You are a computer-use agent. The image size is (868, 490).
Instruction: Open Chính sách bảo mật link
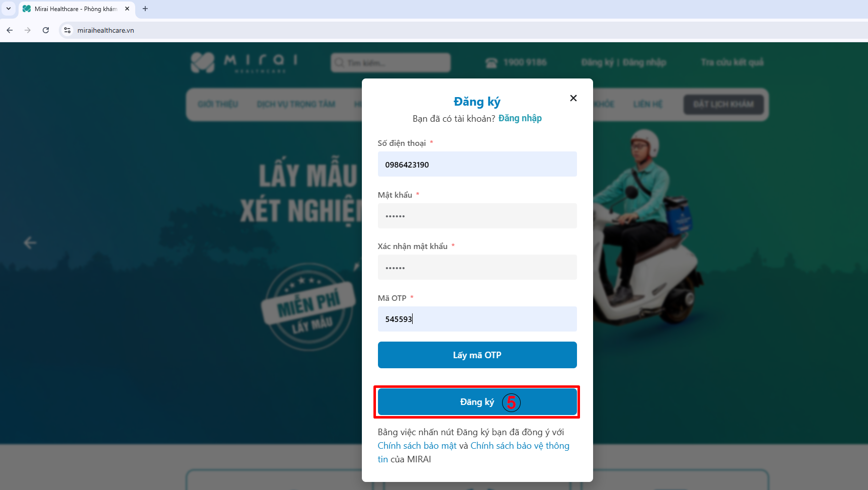[417, 446]
